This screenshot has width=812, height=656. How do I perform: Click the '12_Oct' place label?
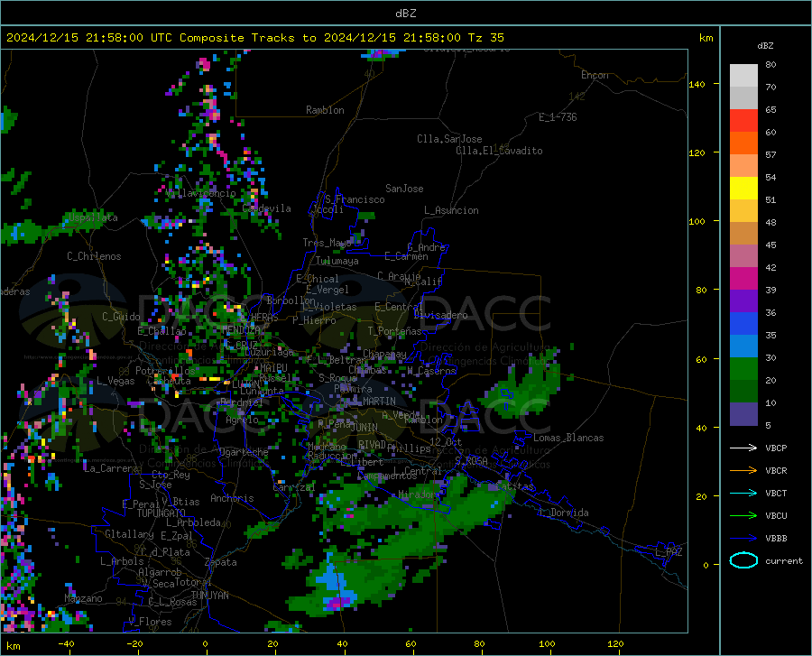click(446, 441)
